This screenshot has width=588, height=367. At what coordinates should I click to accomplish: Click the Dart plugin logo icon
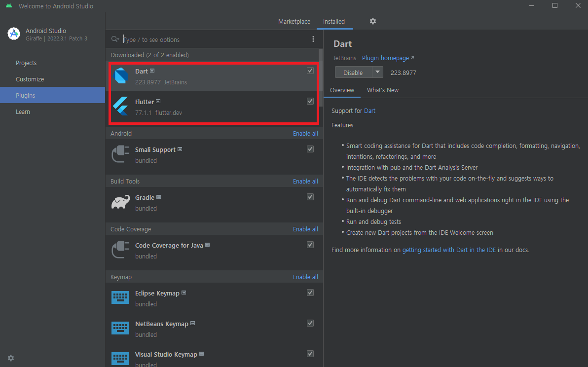coord(121,76)
